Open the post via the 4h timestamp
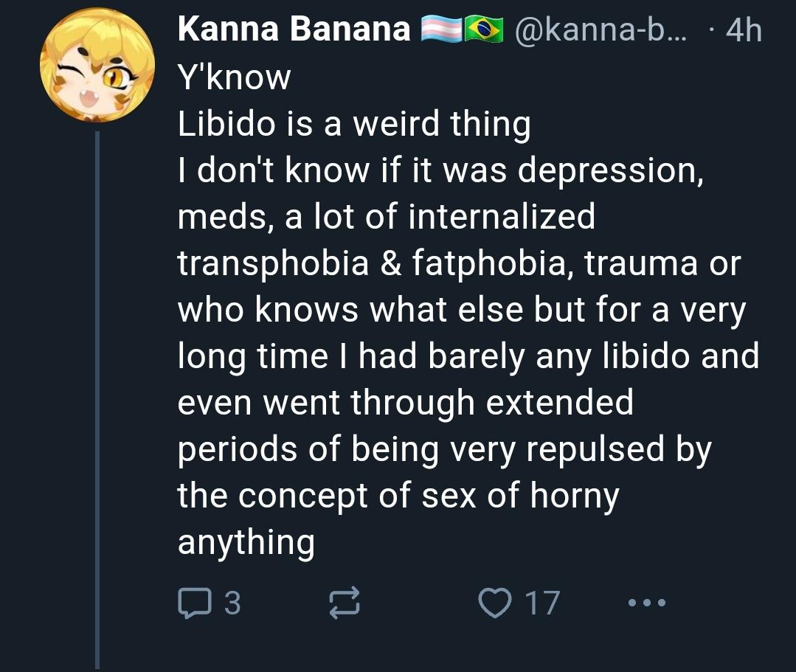796x672 pixels. click(x=742, y=30)
